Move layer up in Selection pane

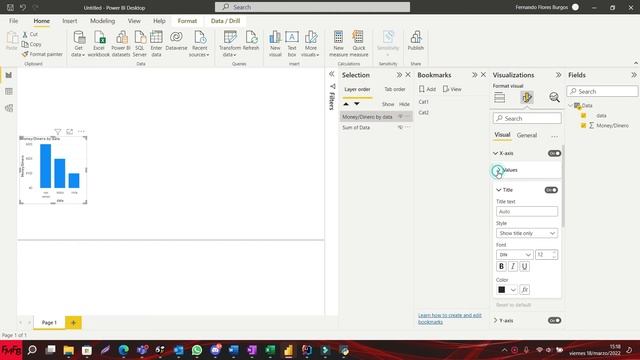pos(346,104)
